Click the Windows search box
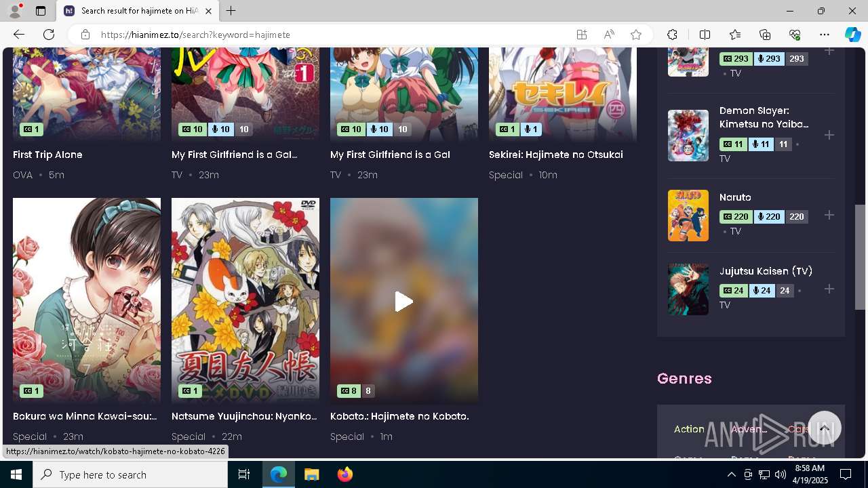The height and width of the screenshot is (488, 868). tap(130, 474)
